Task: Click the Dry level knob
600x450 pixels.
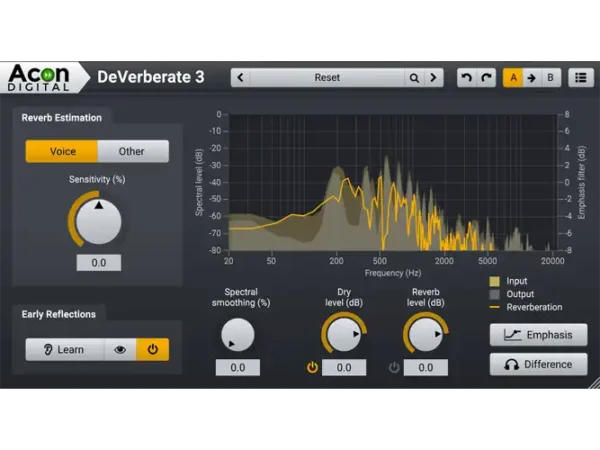Action: click(344, 335)
